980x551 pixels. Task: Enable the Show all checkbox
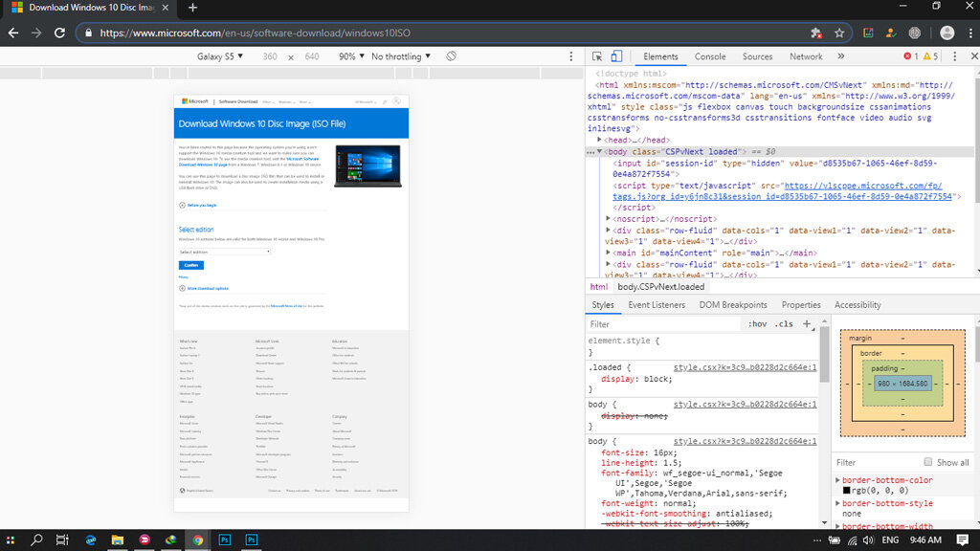[928, 462]
